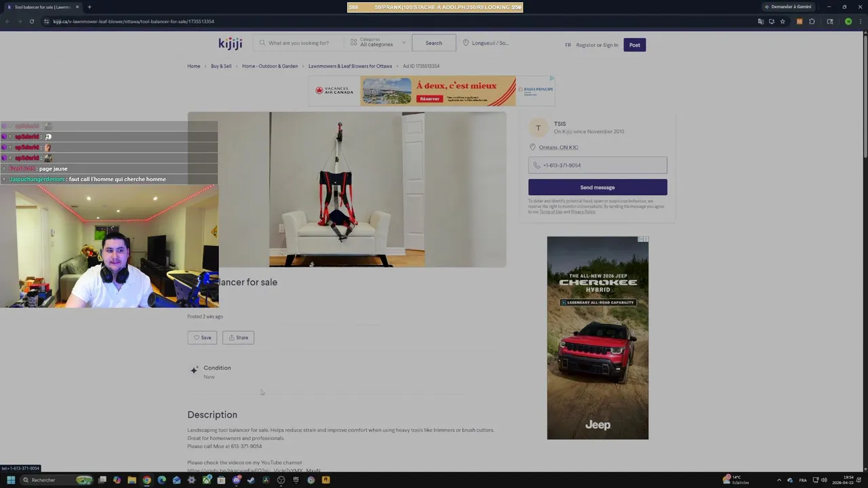Click browser back arrow

(x=7, y=22)
